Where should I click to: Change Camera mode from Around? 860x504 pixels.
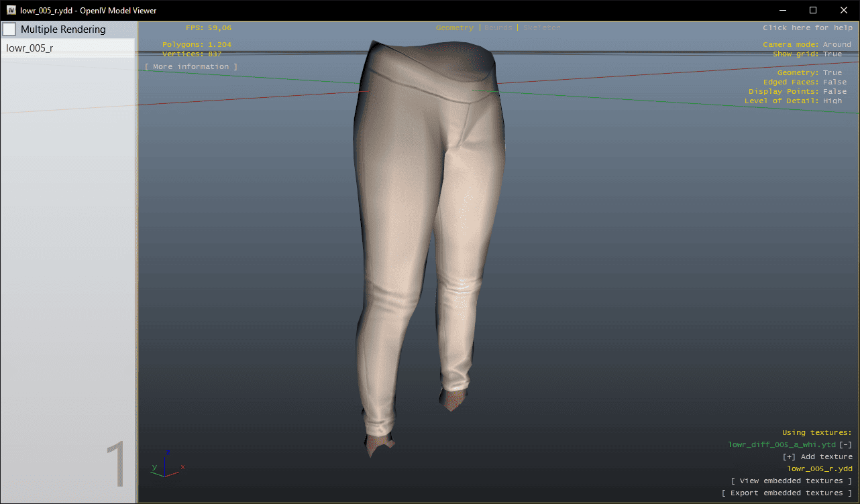point(837,45)
